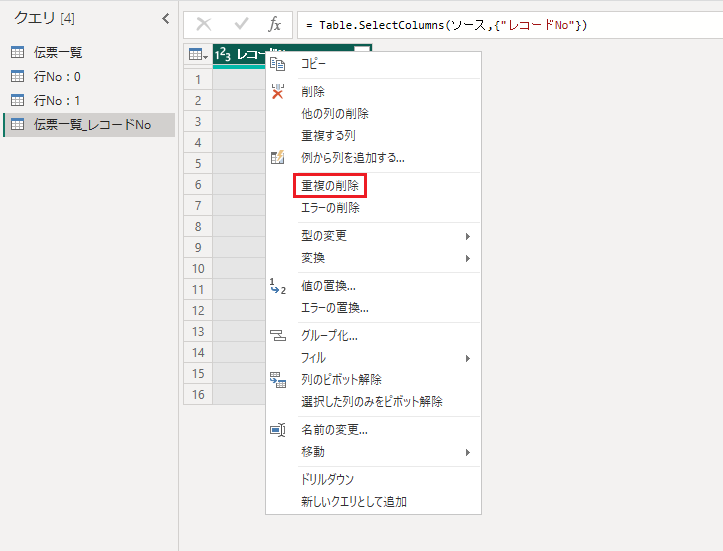This screenshot has height=551, width=723.
Task: Click the replace values icon
Action: coord(278,287)
